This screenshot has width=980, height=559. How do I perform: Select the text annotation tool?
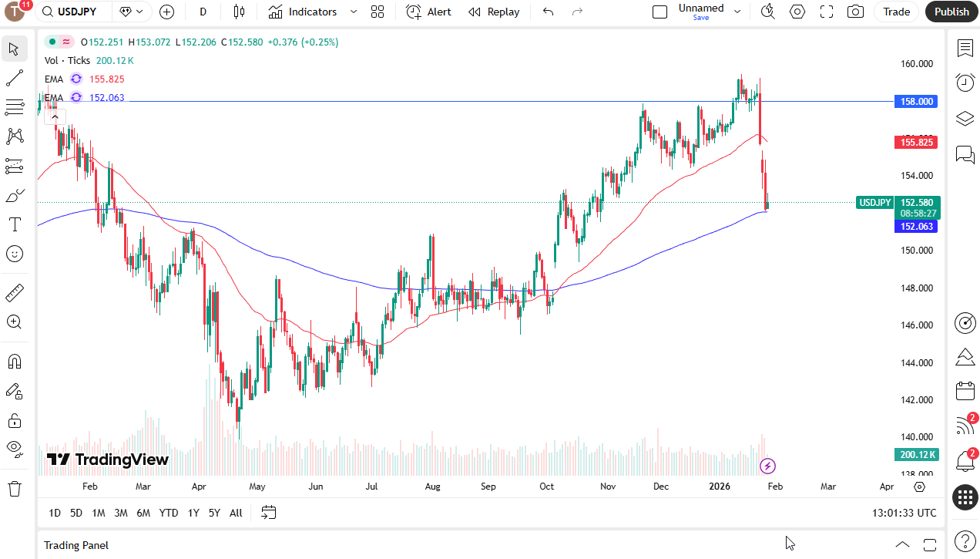[x=14, y=224]
